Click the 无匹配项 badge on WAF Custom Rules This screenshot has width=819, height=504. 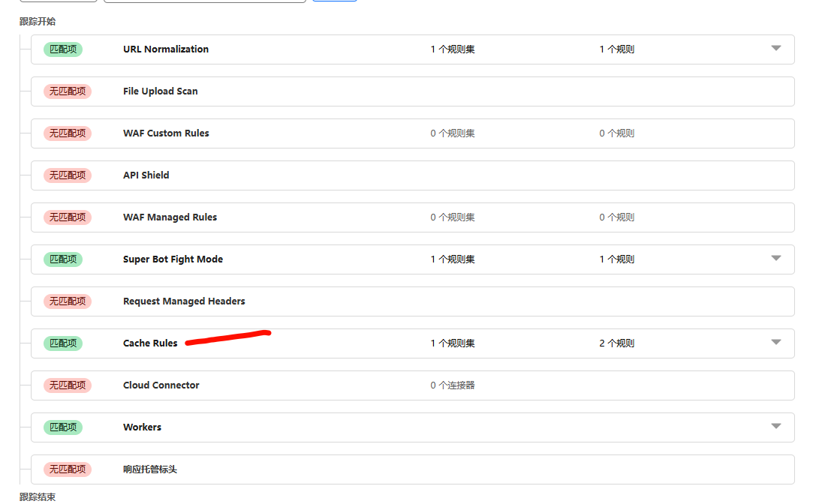coord(68,133)
